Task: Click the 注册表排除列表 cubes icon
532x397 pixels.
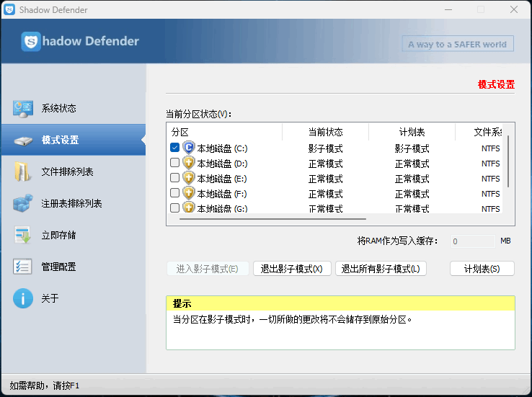Action: pyautogui.click(x=23, y=203)
